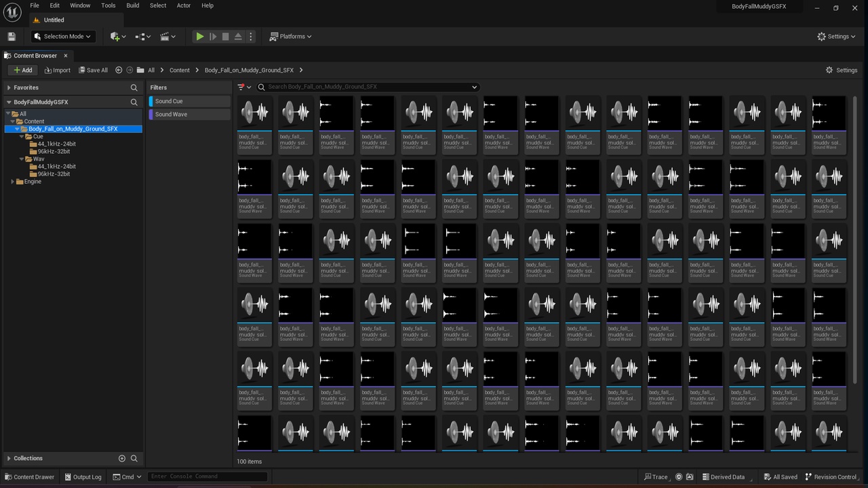The image size is (868, 488).
Task: Click the Unreal Engine logo icon
Action: point(12,12)
